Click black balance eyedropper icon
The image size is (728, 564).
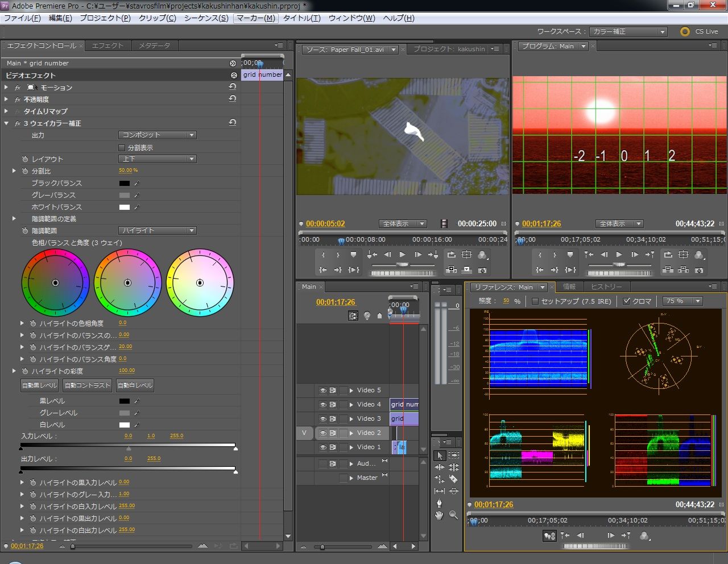coord(137,183)
